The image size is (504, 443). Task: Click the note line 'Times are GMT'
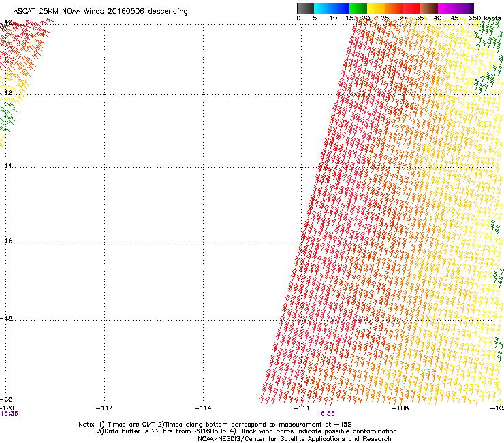pos(131,425)
